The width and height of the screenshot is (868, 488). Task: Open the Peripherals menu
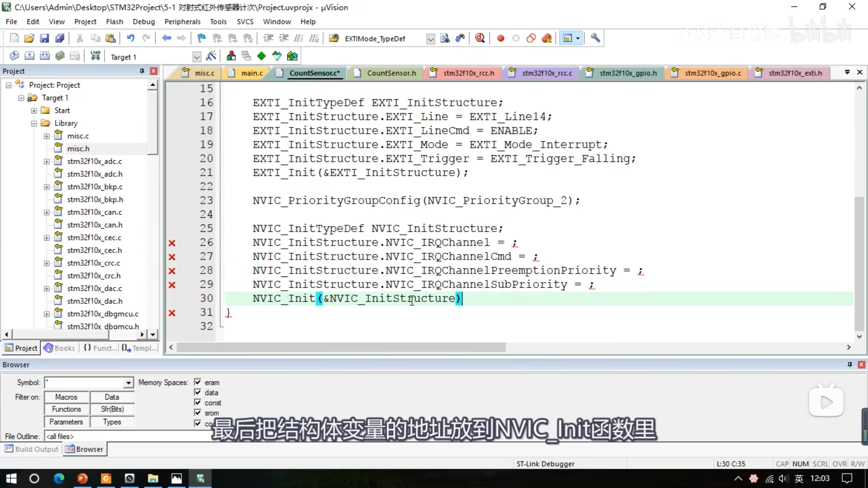click(x=182, y=22)
